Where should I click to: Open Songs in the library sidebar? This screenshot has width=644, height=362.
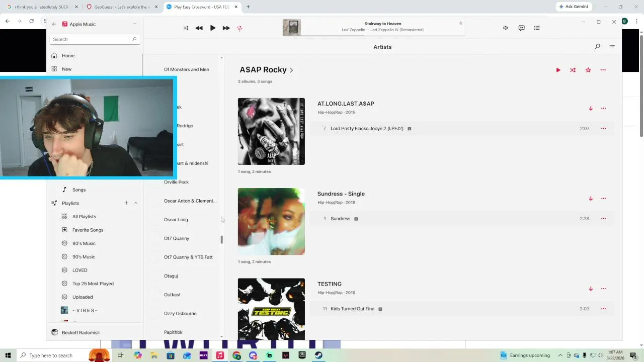click(x=79, y=190)
